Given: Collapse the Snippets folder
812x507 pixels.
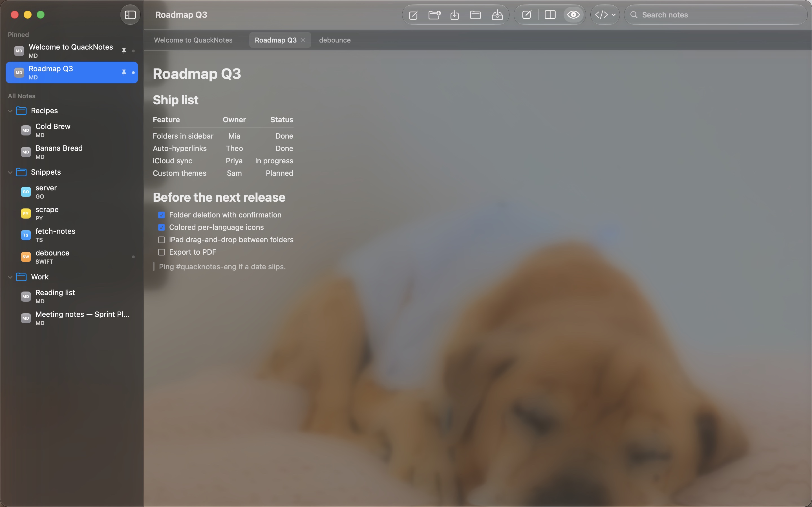Looking at the screenshot, I should tap(10, 172).
